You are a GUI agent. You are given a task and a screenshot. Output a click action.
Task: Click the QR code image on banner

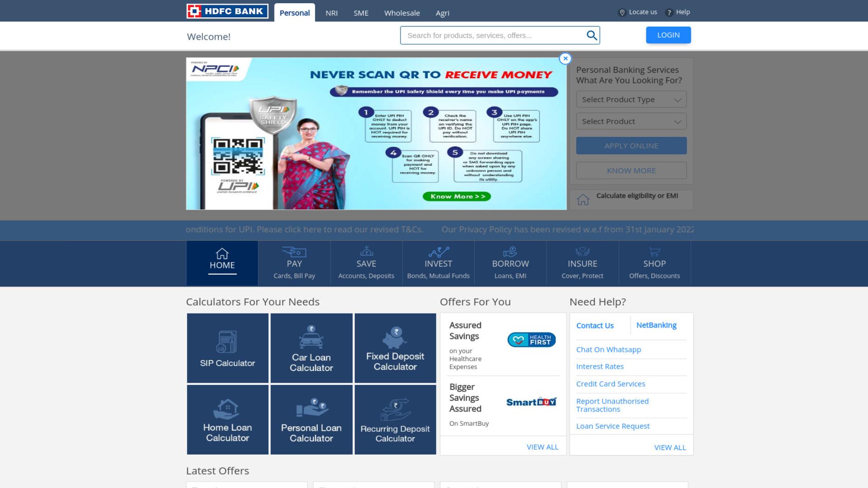[238, 156]
